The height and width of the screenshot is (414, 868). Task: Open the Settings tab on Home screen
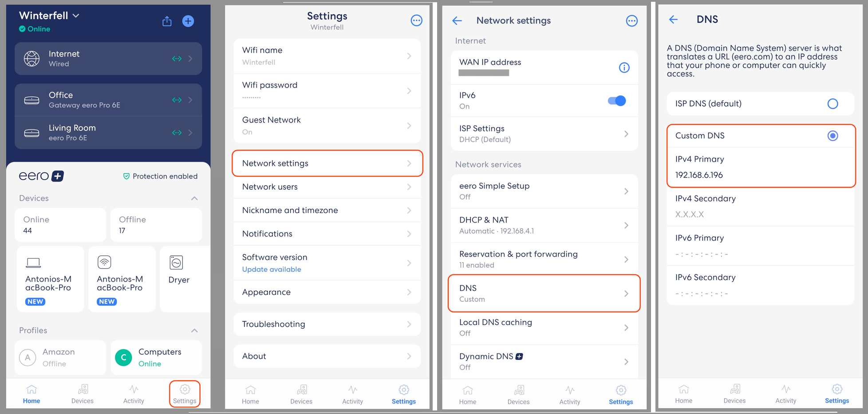click(x=185, y=394)
